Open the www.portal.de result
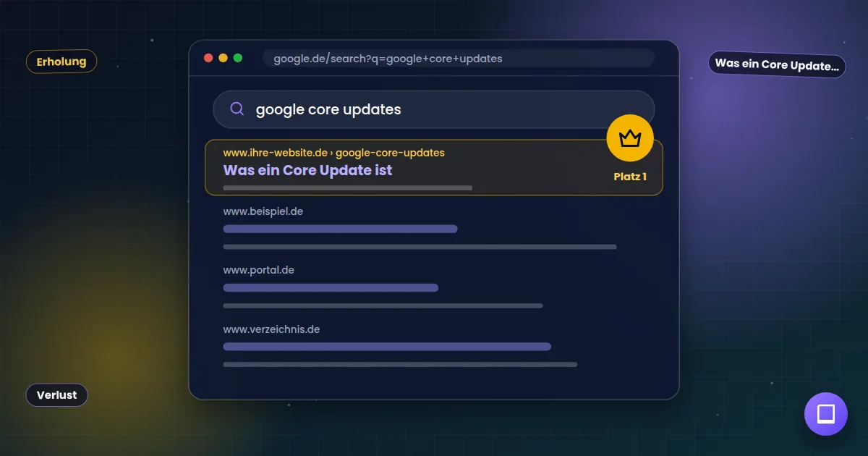Image resolution: width=868 pixels, height=456 pixels. [x=258, y=270]
